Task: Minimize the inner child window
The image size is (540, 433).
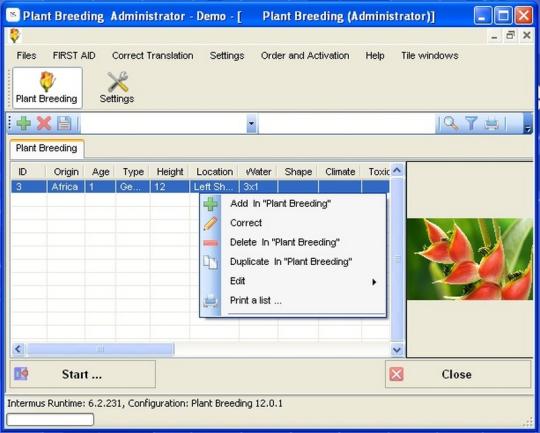Action: [495, 36]
